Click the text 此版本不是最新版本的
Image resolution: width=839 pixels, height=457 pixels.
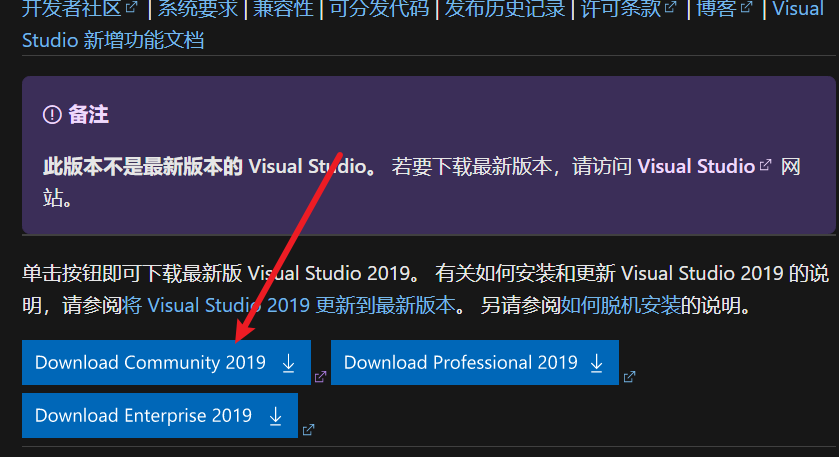(143, 166)
